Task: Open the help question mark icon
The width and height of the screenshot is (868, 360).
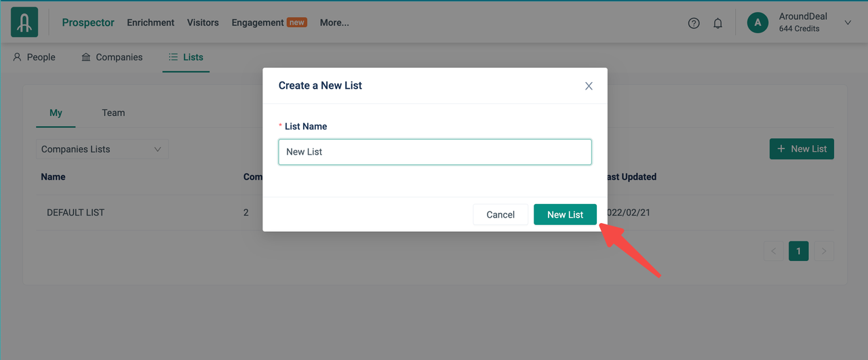Action: [x=694, y=23]
